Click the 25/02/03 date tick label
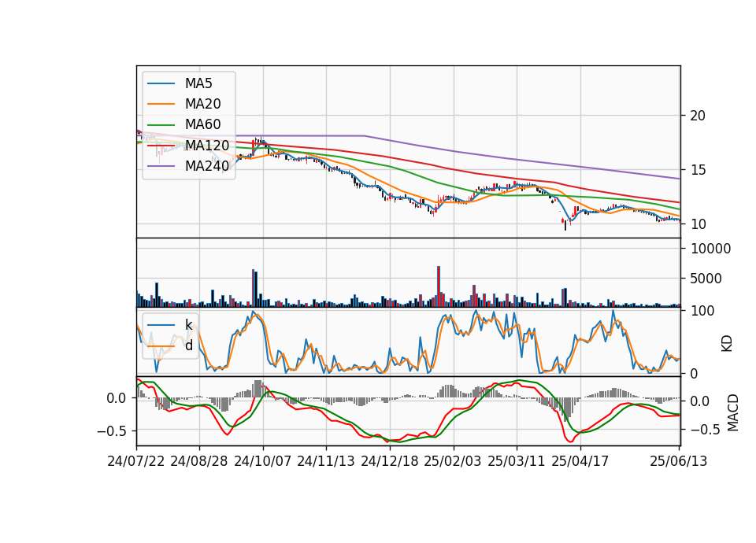 tap(453, 461)
